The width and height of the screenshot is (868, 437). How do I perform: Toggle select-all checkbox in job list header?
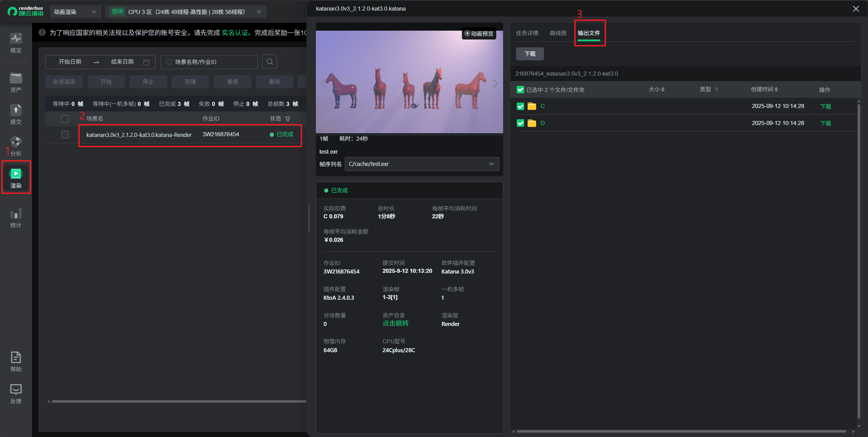pos(65,119)
